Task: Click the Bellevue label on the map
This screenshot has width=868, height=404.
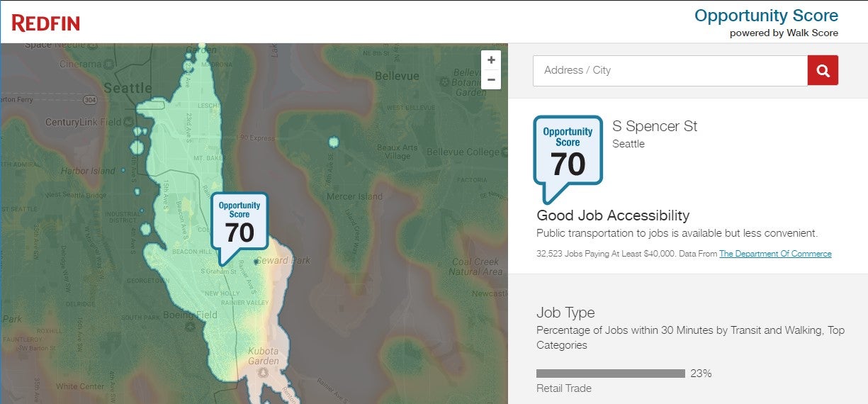Action: click(x=398, y=76)
